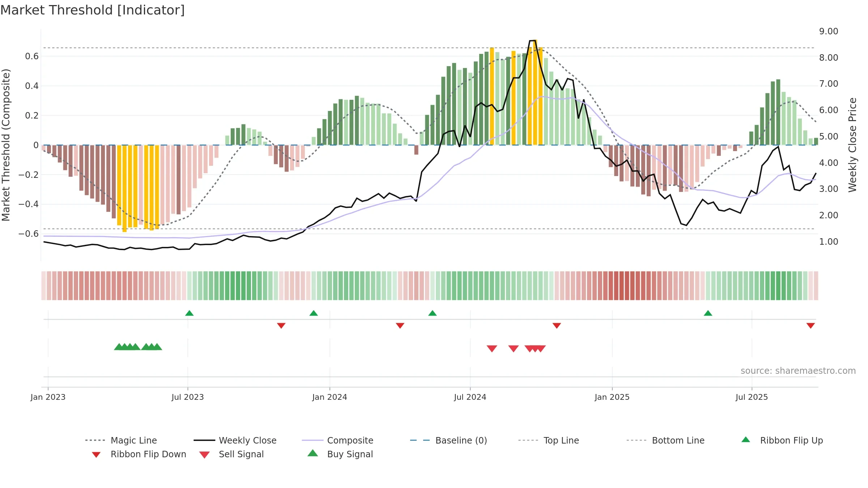Toggle the Top Line legend entry
868x488 pixels.
point(548,440)
